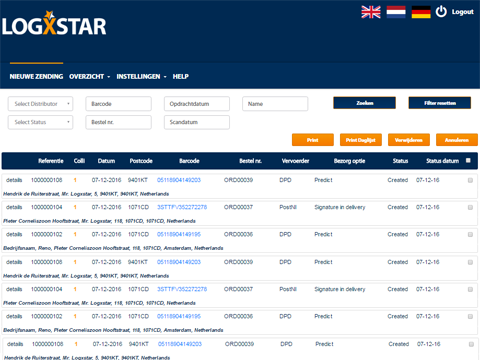
Task: Open barcode 3STTFV352272278 in the second row
Action: (182, 207)
